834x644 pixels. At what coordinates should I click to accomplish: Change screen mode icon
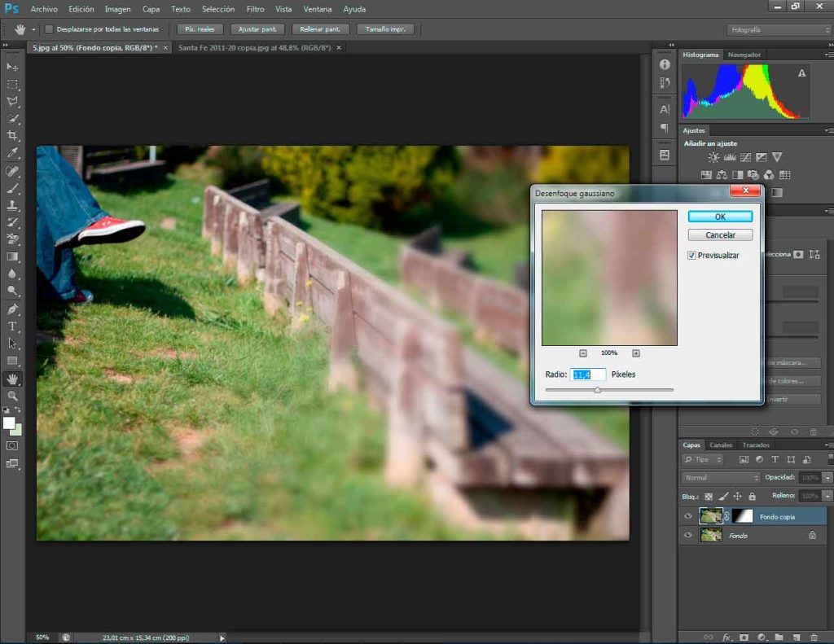(x=12, y=464)
